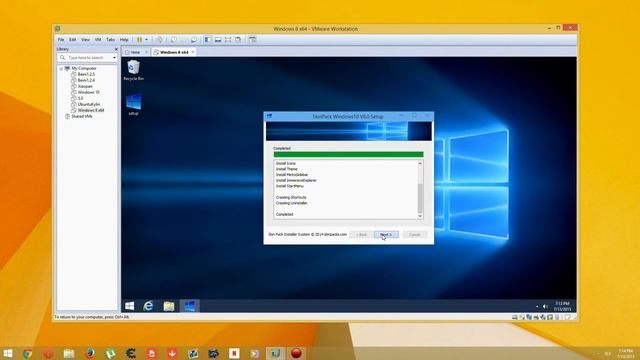Close the Library panel

(116, 49)
